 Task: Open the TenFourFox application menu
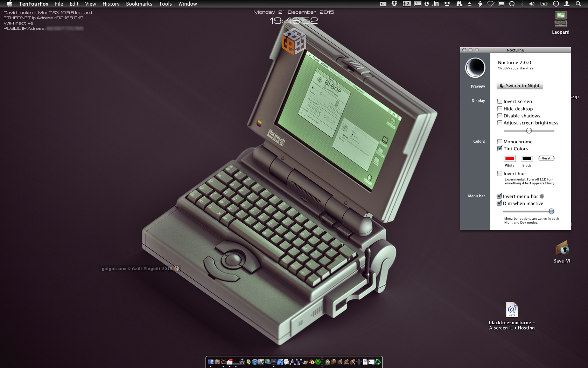(34, 4)
